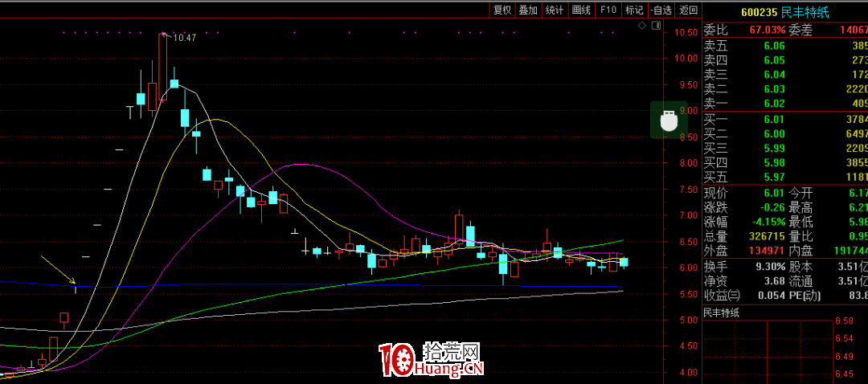Click the 现价 6.01 value
Viewport: 868px width, 384px height.
click(773, 194)
